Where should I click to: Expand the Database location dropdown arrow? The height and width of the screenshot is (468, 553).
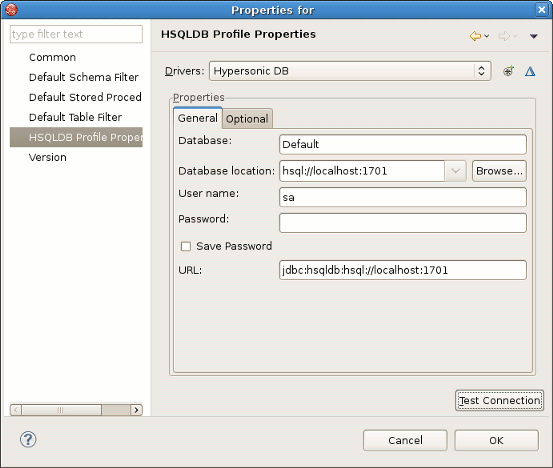coord(455,171)
